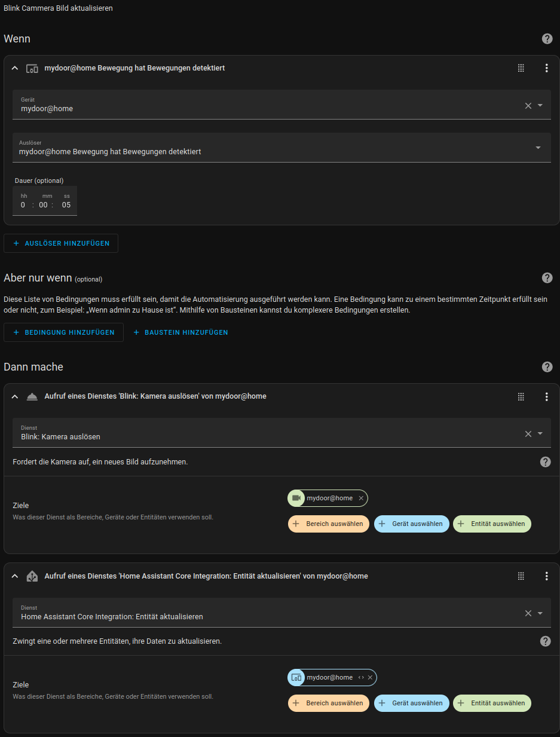Open help for the Wenn section

click(547, 39)
